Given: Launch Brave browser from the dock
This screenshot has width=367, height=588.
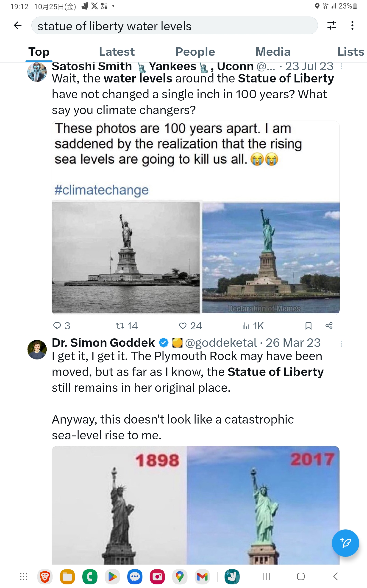Looking at the screenshot, I should point(45,576).
